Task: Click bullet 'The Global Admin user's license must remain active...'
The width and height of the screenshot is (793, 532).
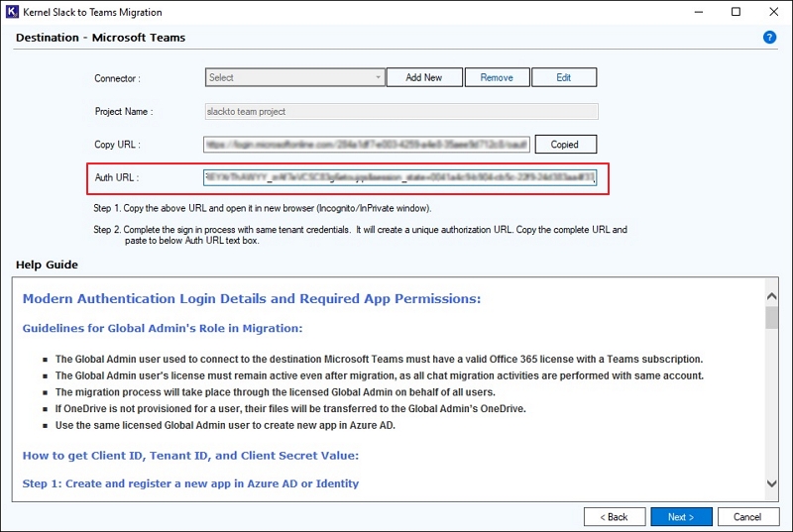Action: click(x=380, y=375)
